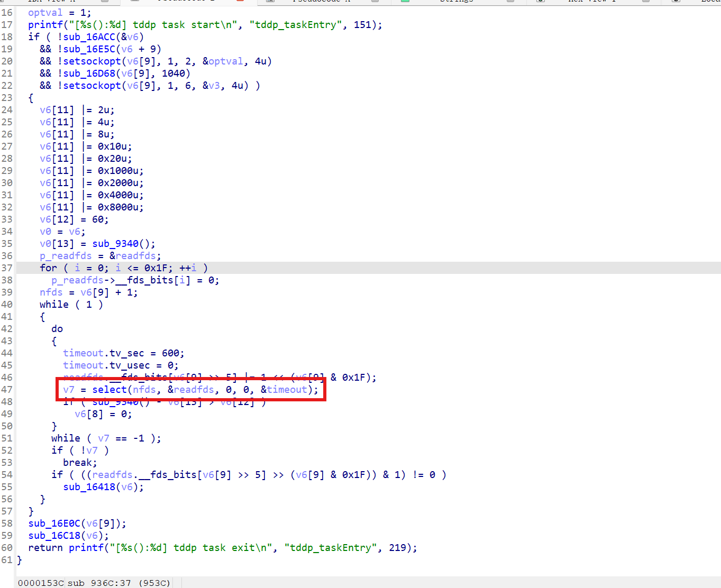Select the optval variable assigned to 1
This screenshot has width=721, height=588.
45,13
